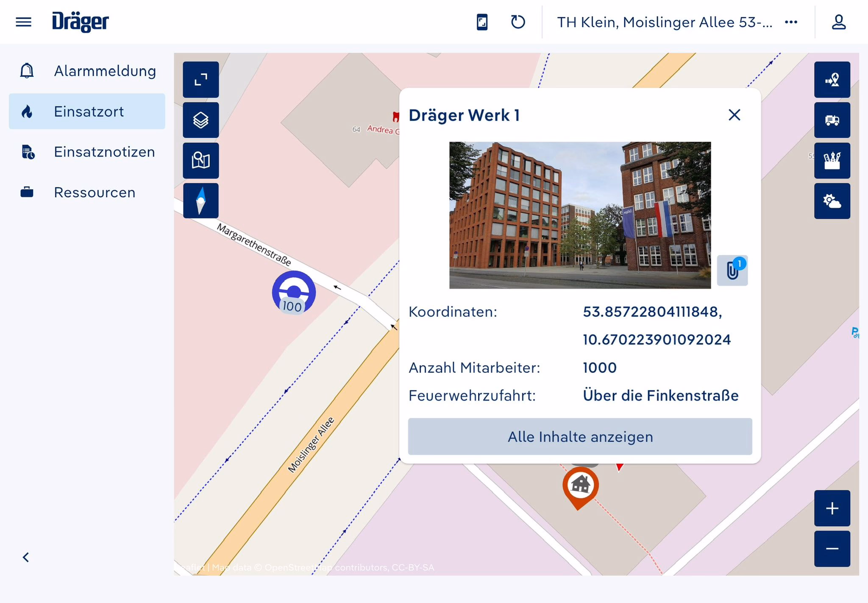Click the Einsatznotizen document icon
Viewport: 868px width, 603px height.
click(x=28, y=152)
